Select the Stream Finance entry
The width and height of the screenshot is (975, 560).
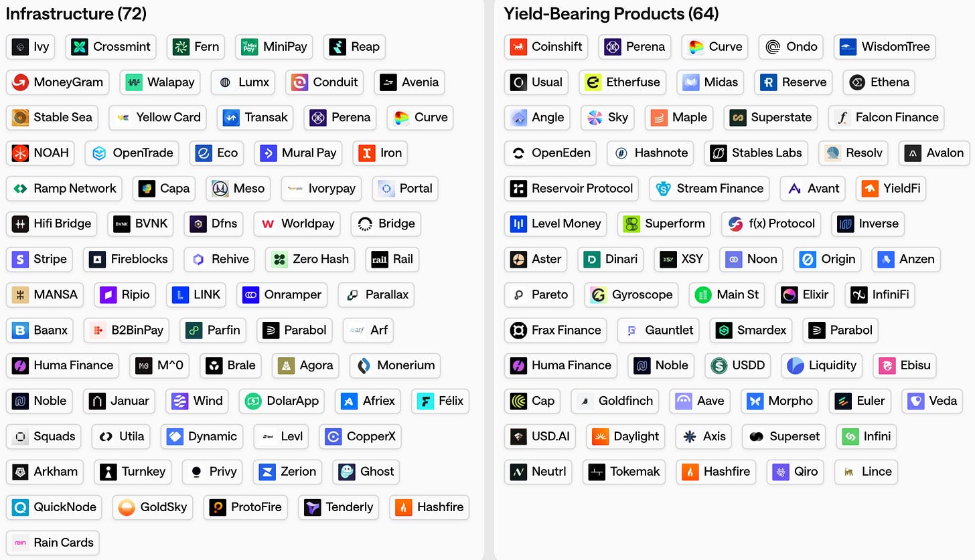(x=708, y=188)
